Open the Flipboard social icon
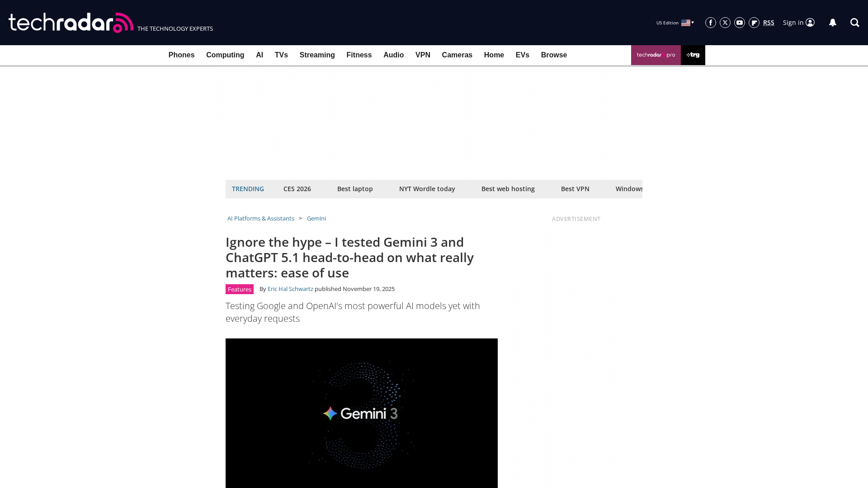The height and width of the screenshot is (488, 868). point(754,23)
